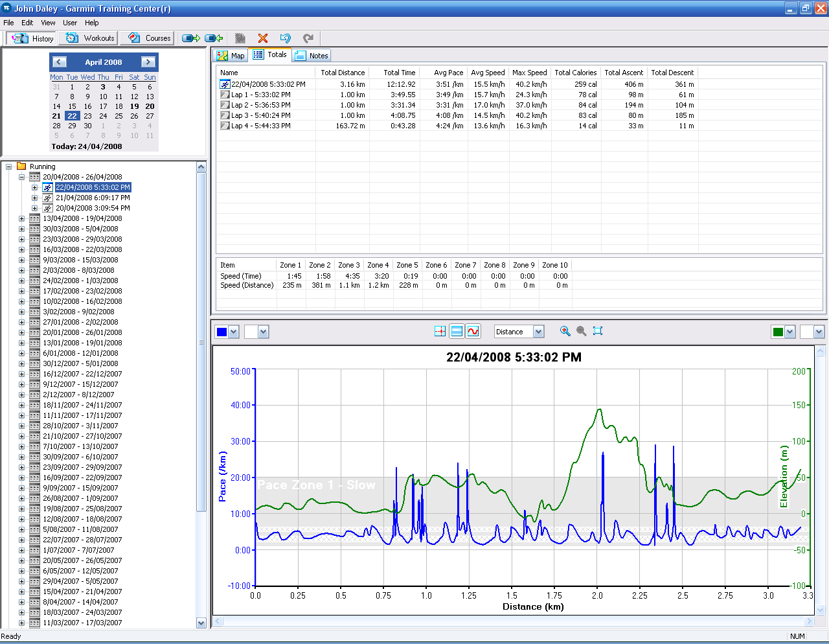Click the blue Undo arrow icon
829x644 pixels.
tap(285, 38)
